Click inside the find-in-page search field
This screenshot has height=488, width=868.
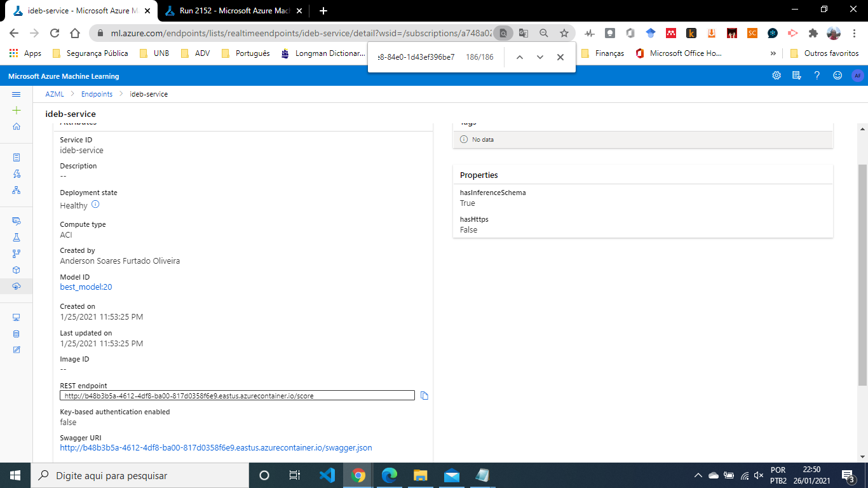pos(416,57)
